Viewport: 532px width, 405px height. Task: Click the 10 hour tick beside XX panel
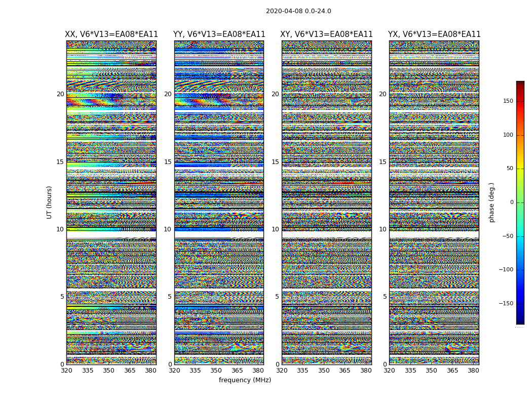(x=60, y=229)
